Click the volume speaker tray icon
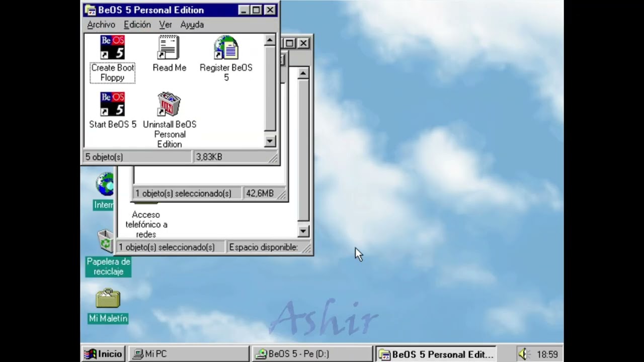This screenshot has width=644, height=362. 524,354
